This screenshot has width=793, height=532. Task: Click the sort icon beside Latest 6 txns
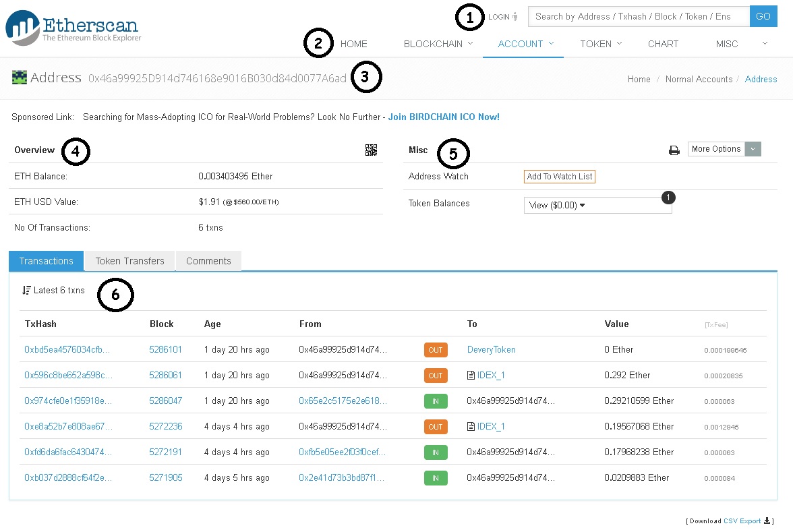[x=26, y=290]
